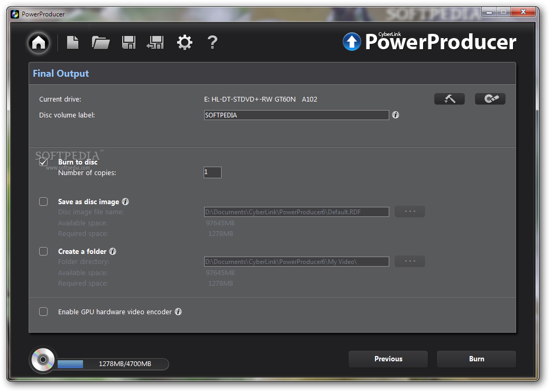Close the PowerProducer window
Viewport: 550px width, 392px height.
click(x=523, y=12)
